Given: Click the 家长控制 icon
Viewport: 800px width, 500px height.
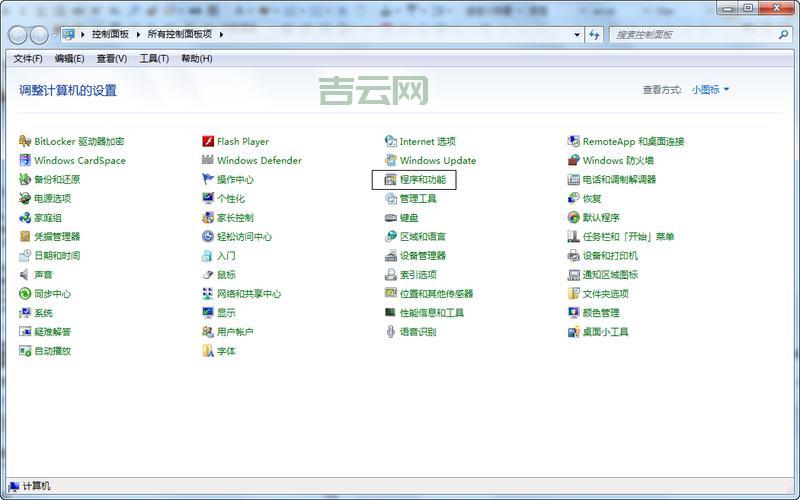Looking at the screenshot, I should [208, 217].
